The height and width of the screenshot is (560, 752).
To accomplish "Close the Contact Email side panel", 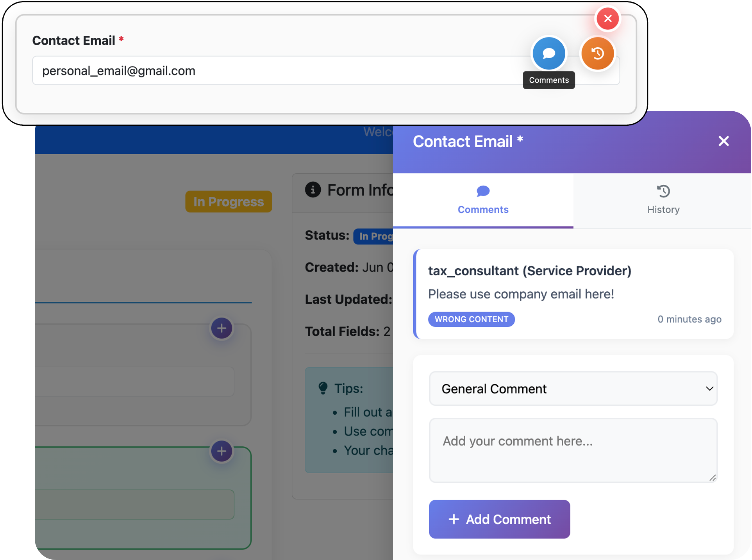I will tap(723, 141).
